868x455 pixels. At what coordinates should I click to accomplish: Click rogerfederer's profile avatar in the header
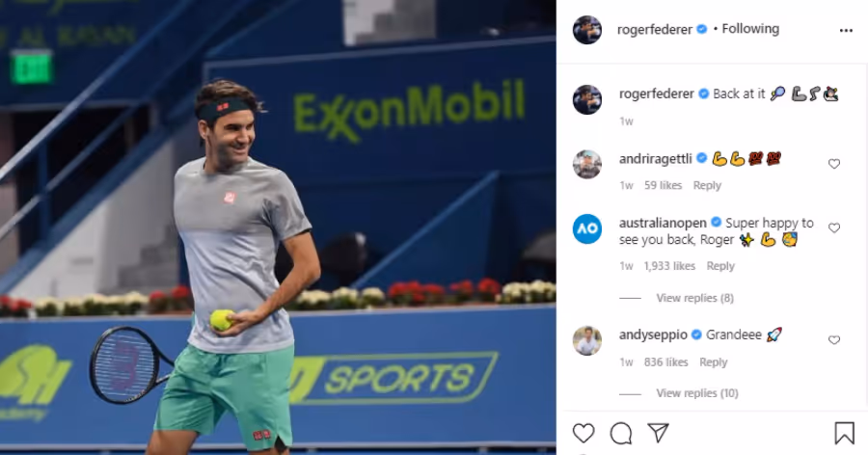pyautogui.click(x=587, y=30)
